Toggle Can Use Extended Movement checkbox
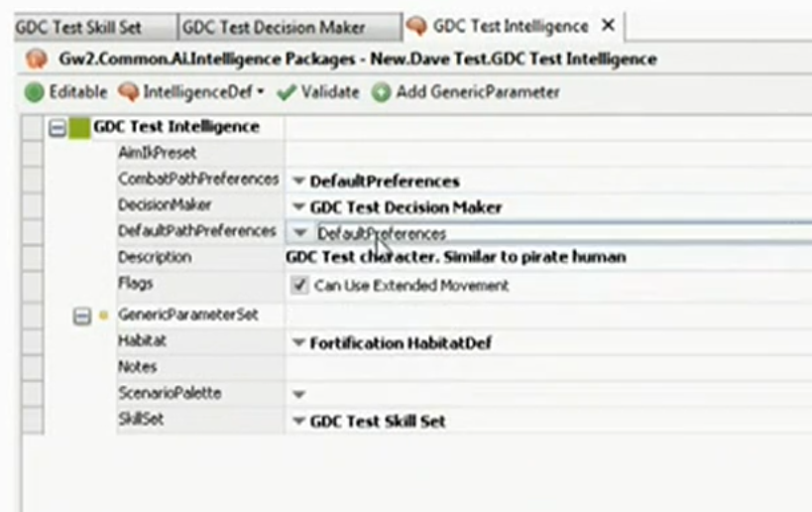Screen dimensions: 812x512 click(x=299, y=286)
